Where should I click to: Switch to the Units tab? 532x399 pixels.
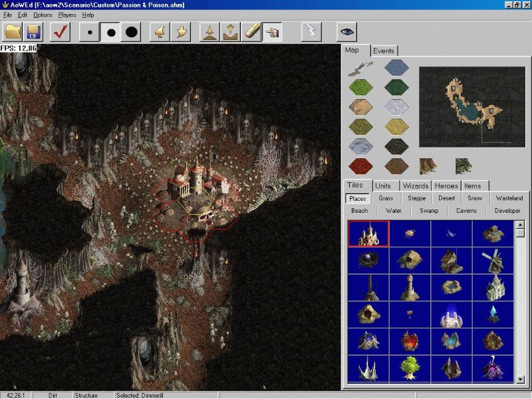383,186
